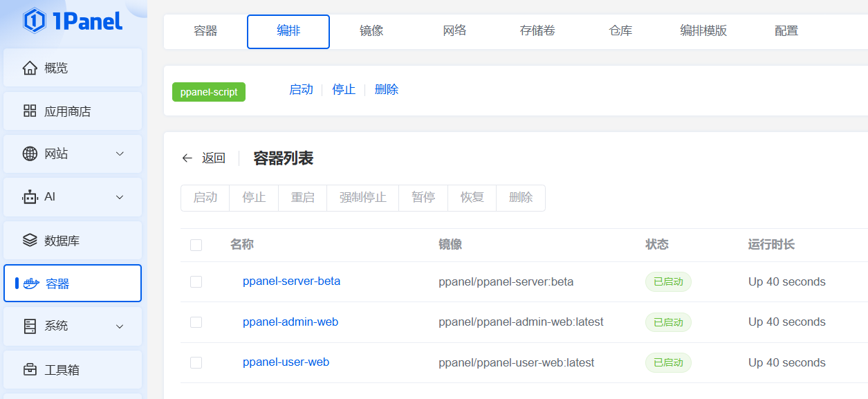Image resolution: width=868 pixels, height=399 pixels.
Task: Click the 重启 button
Action: (303, 198)
